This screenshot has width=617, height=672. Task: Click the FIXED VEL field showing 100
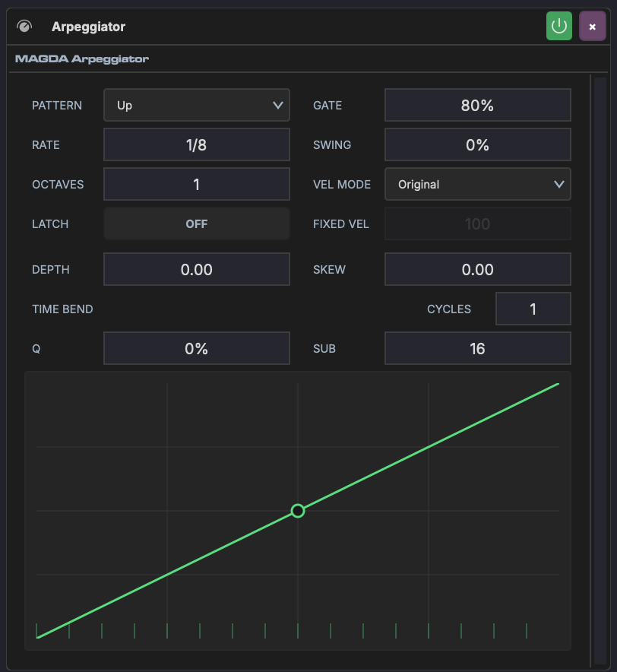pyautogui.click(x=477, y=223)
